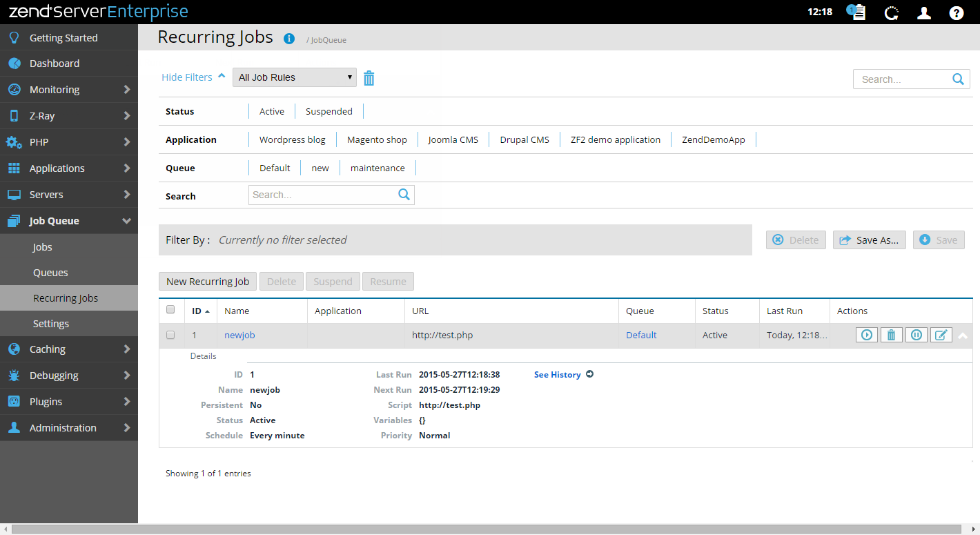This screenshot has width=980, height=535.
Task: Open the All Job Rules dropdown
Action: click(x=294, y=77)
